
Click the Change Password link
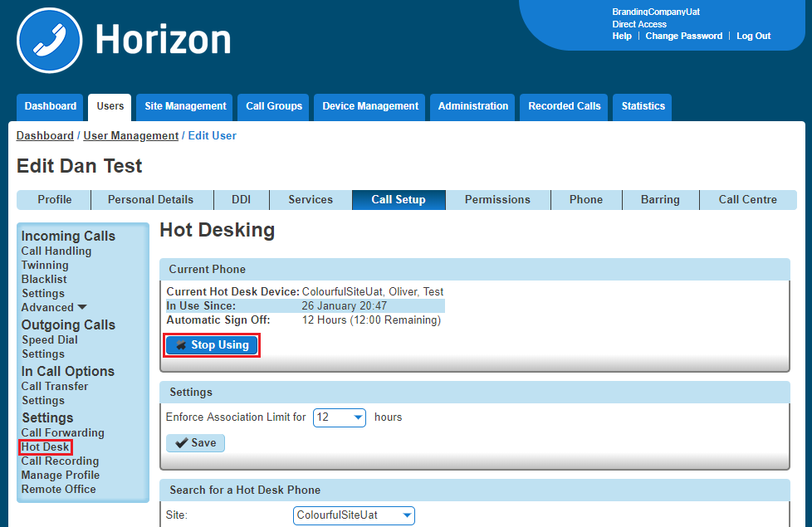[683, 37]
